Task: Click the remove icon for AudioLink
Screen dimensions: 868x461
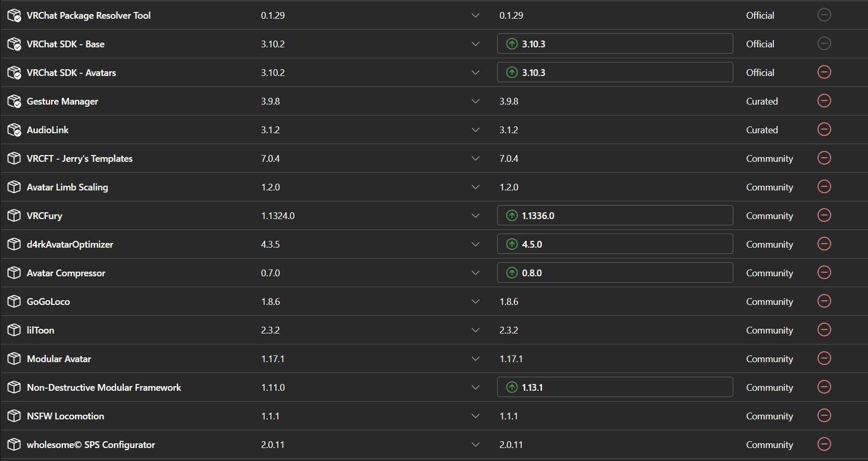Action: [x=824, y=129]
